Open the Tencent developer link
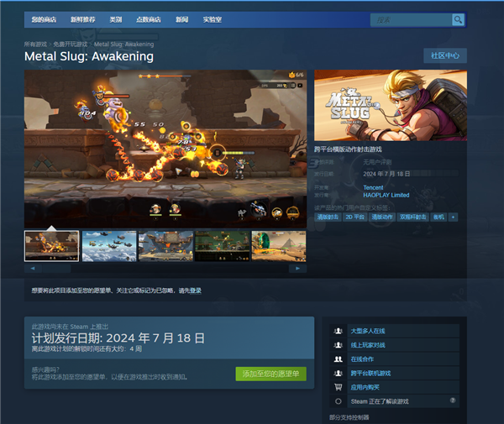The height and width of the screenshot is (424, 504). (x=373, y=187)
